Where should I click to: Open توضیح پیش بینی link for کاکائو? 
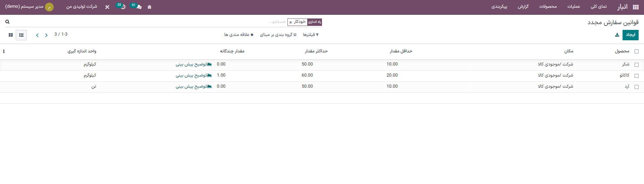pos(191,75)
